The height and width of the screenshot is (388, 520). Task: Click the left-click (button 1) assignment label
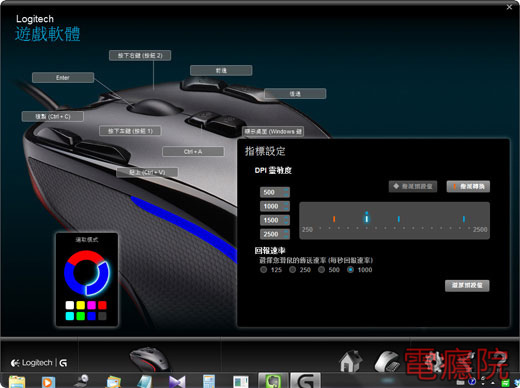130,131
